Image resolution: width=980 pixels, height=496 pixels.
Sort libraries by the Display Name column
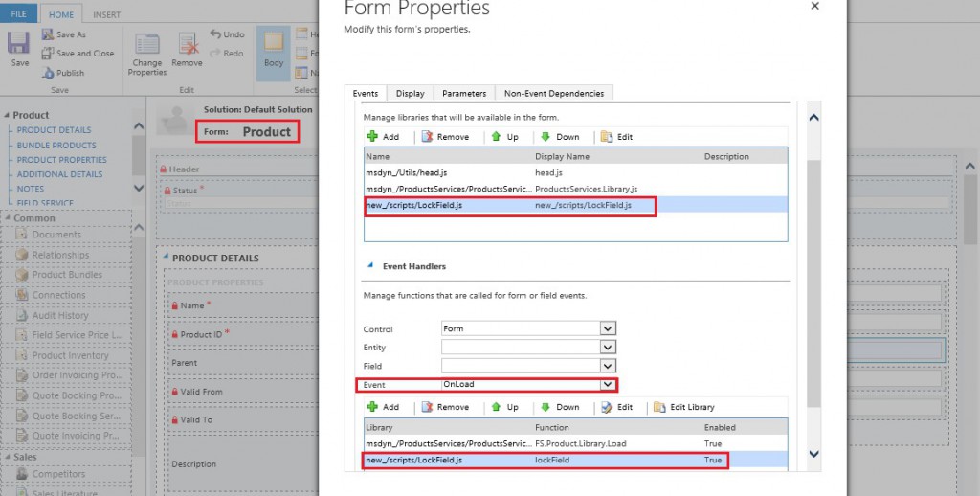click(x=562, y=156)
